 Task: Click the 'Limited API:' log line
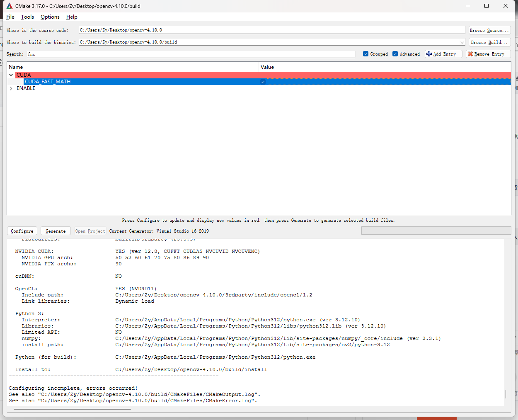click(x=72, y=332)
